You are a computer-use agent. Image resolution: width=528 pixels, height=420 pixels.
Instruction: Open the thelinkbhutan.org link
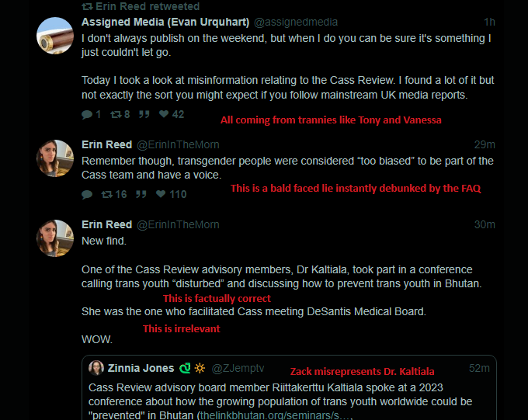pyautogui.click(x=285, y=415)
